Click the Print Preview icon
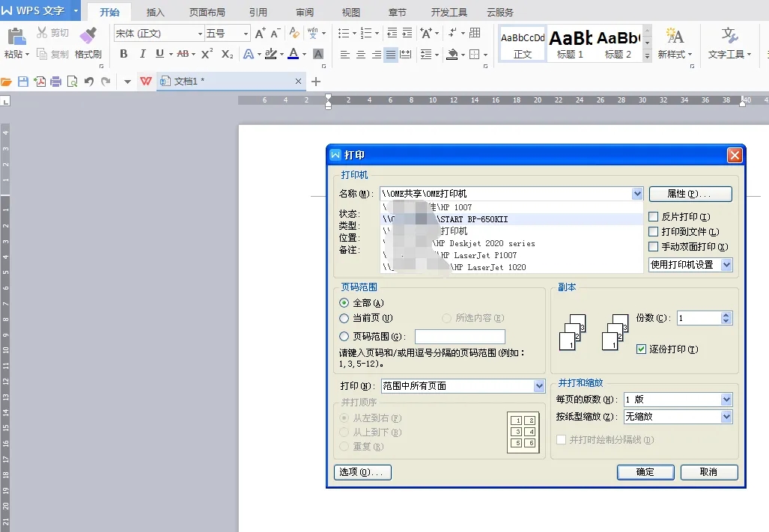This screenshot has height=532, width=769. [72, 82]
